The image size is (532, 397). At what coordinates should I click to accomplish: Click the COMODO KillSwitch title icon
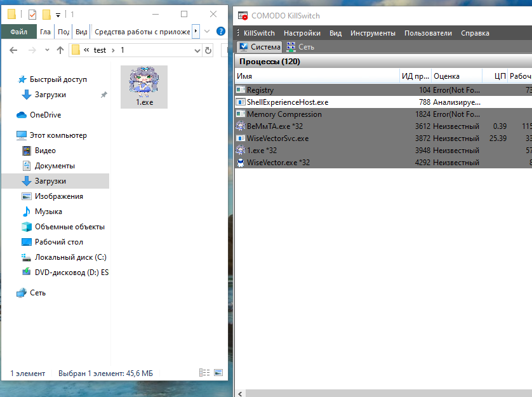243,16
